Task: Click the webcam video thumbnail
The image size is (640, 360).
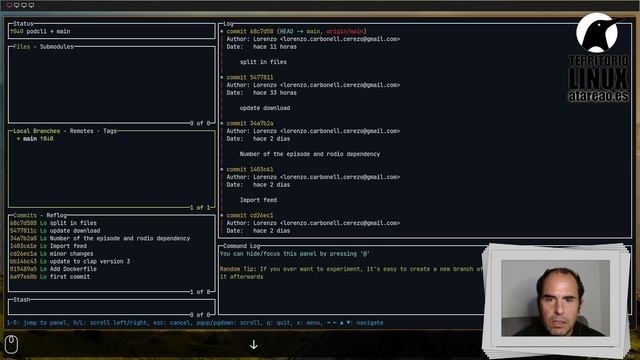Action: click(x=556, y=298)
